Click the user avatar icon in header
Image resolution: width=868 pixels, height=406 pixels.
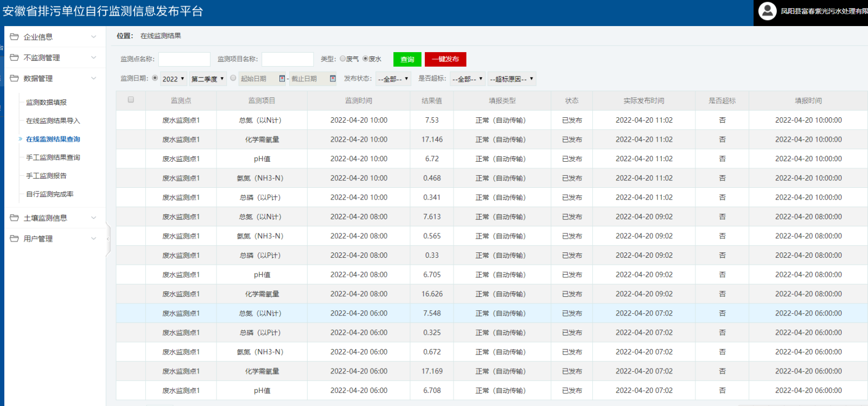click(x=767, y=11)
